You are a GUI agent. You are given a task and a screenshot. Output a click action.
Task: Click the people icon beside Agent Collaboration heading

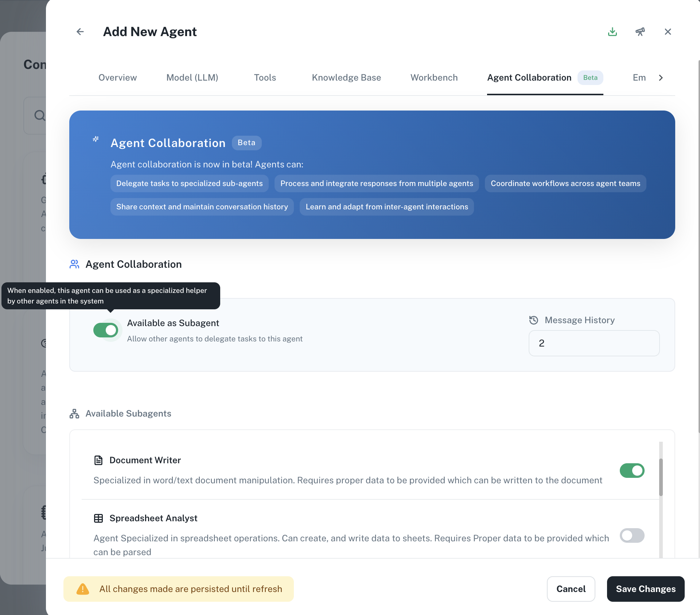point(74,264)
